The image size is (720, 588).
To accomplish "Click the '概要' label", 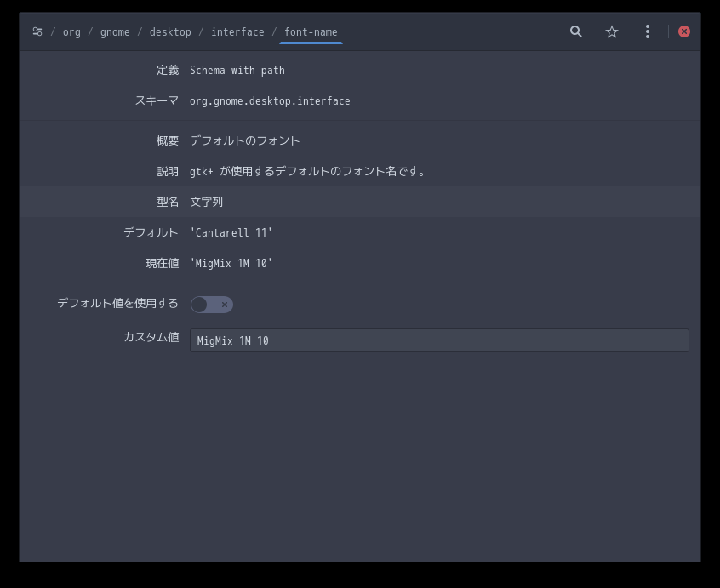I will click(x=168, y=140).
